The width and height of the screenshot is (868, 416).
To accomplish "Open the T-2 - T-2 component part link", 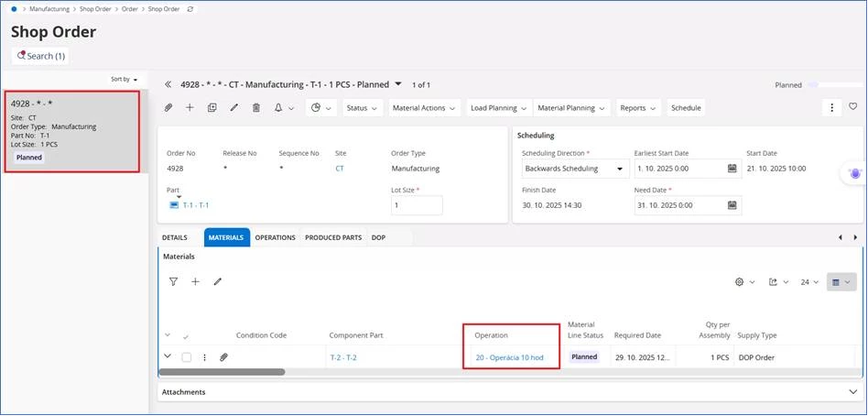I will [343, 357].
